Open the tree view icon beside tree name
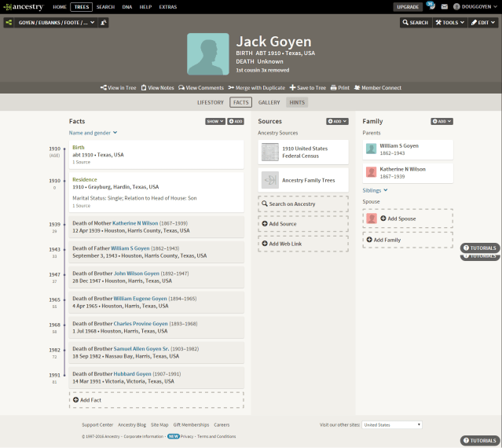Image resolution: width=502 pixels, height=448 pixels. [x=9, y=23]
